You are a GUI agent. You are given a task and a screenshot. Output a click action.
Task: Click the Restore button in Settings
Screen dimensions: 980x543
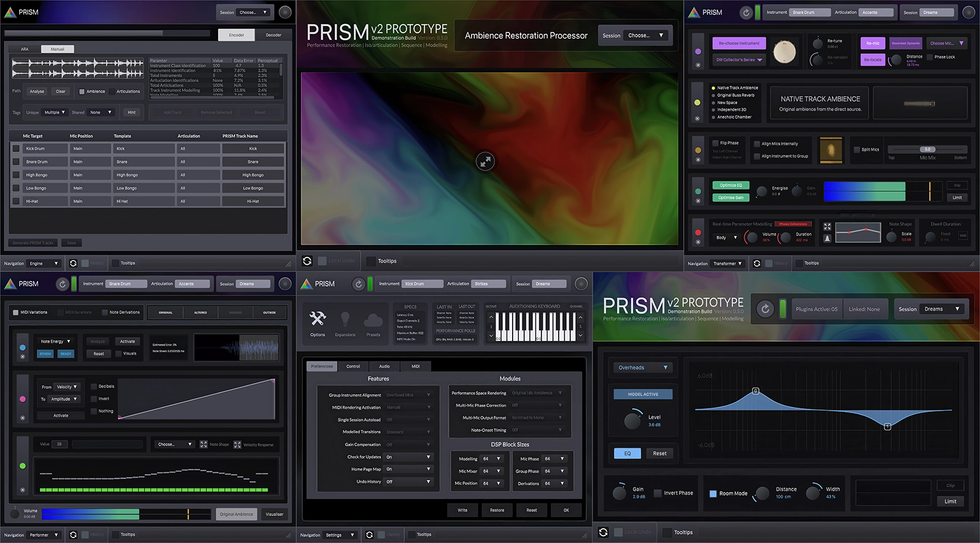497,510
